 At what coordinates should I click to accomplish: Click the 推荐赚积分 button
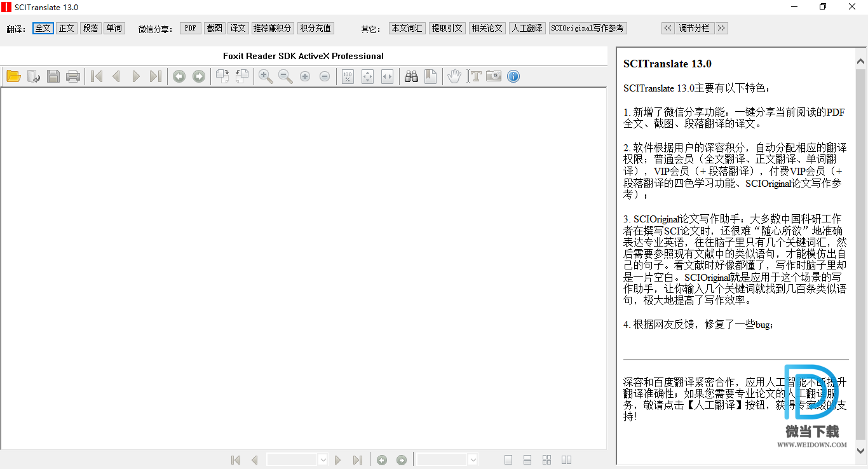pyautogui.click(x=273, y=29)
